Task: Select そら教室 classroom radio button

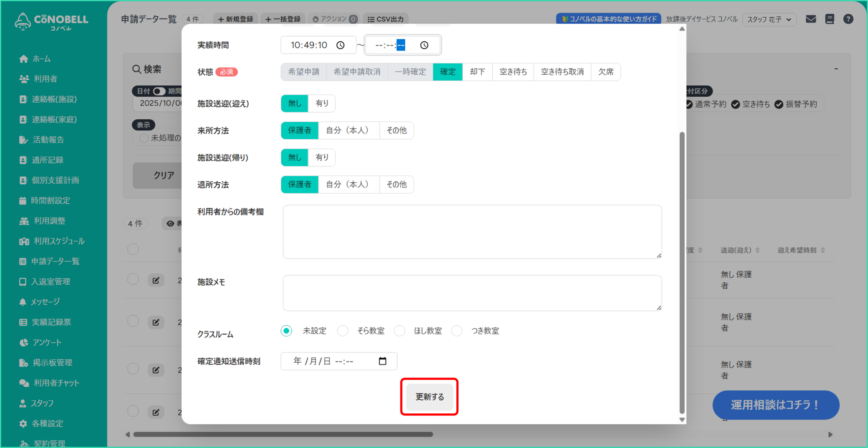Action: (x=343, y=331)
